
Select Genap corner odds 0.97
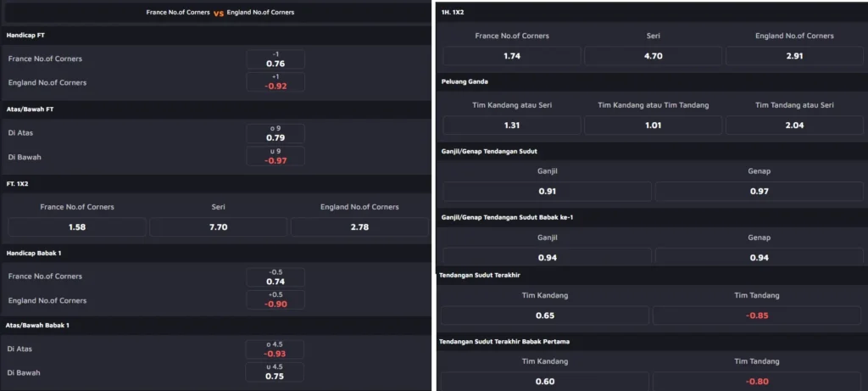[x=759, y=192]
